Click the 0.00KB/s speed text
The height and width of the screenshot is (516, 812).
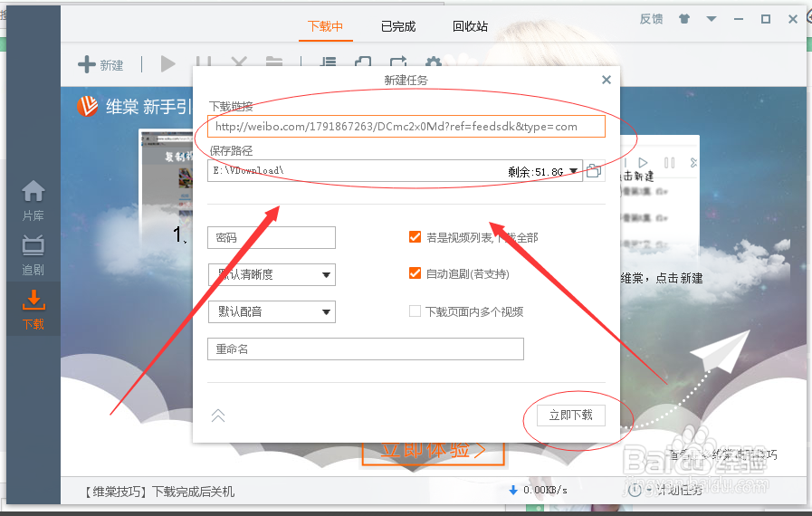tap(545, 490)
